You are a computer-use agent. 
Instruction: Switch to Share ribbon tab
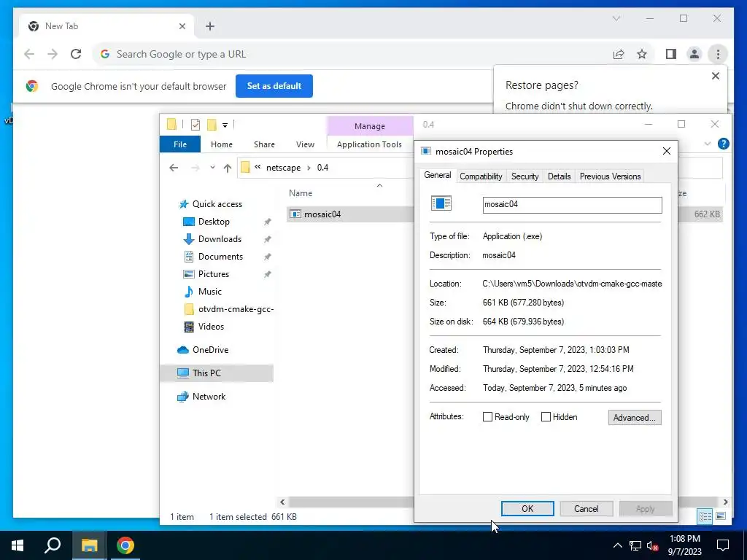pyautogui.click(x=264, y=144)
